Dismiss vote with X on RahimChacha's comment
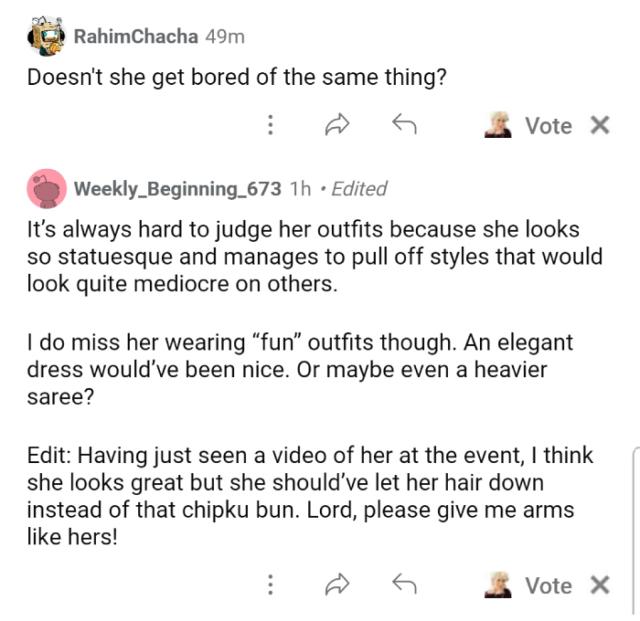Viewport: 640px width, 621px height. (x=599, y=126)
